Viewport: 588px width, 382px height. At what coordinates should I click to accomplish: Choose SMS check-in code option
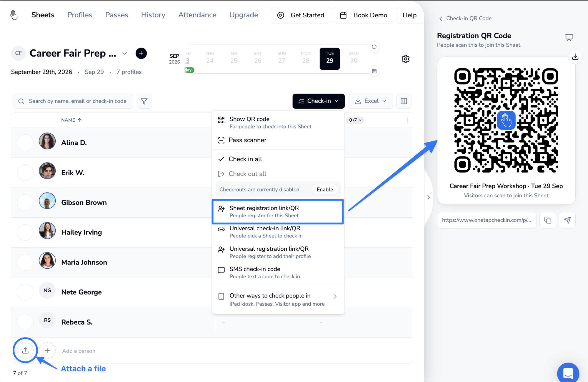click(x=278, y=273)
